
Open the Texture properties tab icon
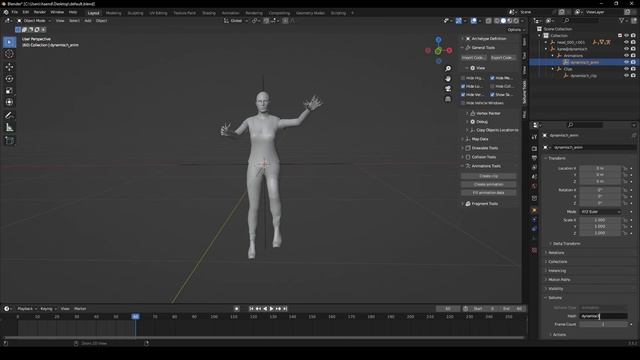coord(534,250)
